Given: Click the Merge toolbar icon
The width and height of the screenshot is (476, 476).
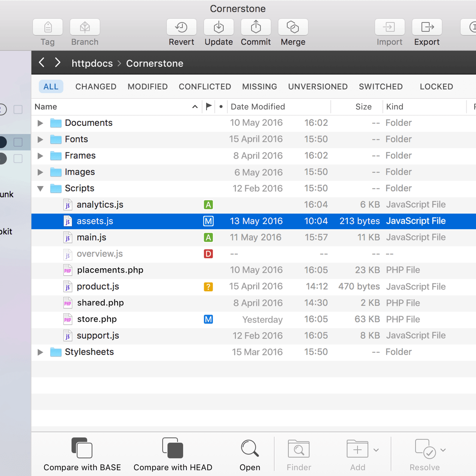Looking at the screenshot, I should pyautogui.click(x=293, y=27).
